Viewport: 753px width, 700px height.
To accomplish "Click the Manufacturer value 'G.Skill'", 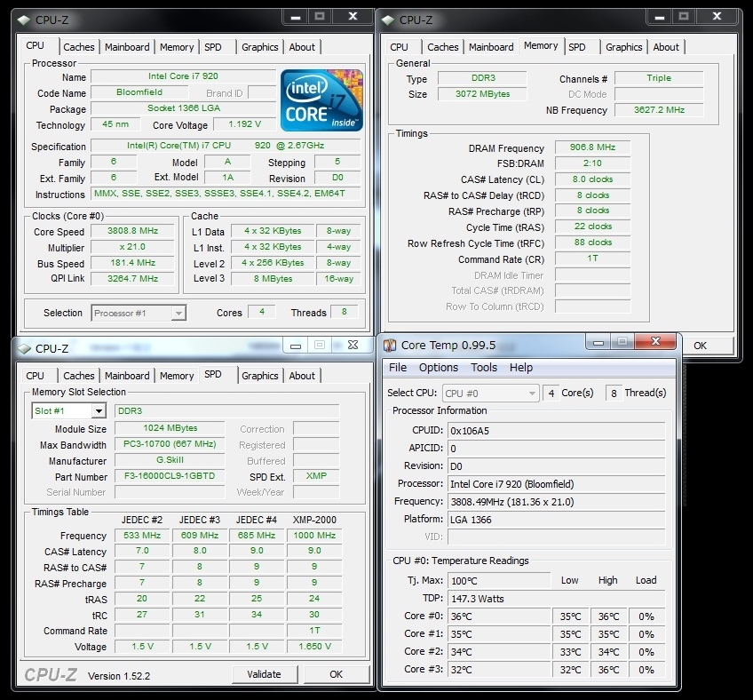I will tap(170, 460).
